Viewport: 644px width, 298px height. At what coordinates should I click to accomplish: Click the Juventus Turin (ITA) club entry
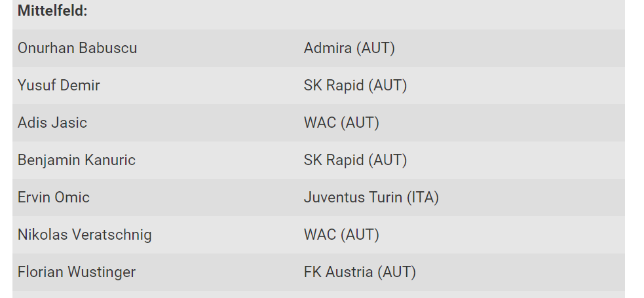tap(371, 197)
